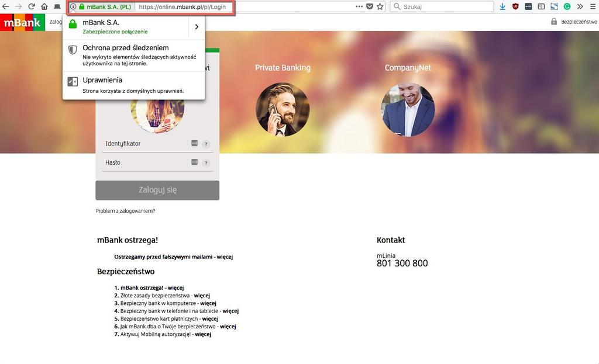Bookmark this page with the star
This screenshot has height=364, width=599.
pyautogui.click(x=380, y=6)
